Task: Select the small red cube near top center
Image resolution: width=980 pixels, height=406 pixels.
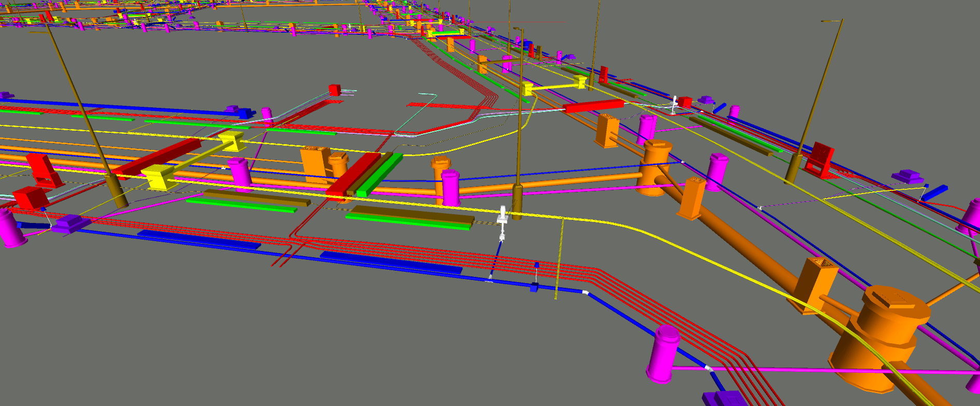Action: pyautogui.click(x=334, y=90)
